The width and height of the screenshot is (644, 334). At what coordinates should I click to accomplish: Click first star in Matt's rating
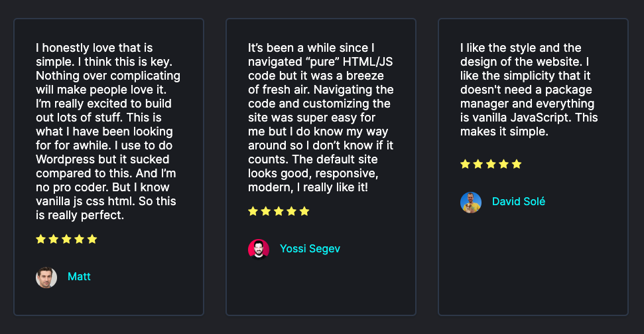click(x=40, y=239)
